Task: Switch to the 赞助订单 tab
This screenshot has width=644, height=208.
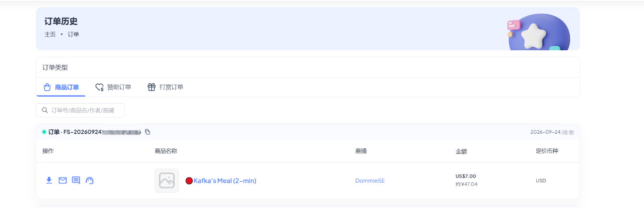Action: click(113, 87)
